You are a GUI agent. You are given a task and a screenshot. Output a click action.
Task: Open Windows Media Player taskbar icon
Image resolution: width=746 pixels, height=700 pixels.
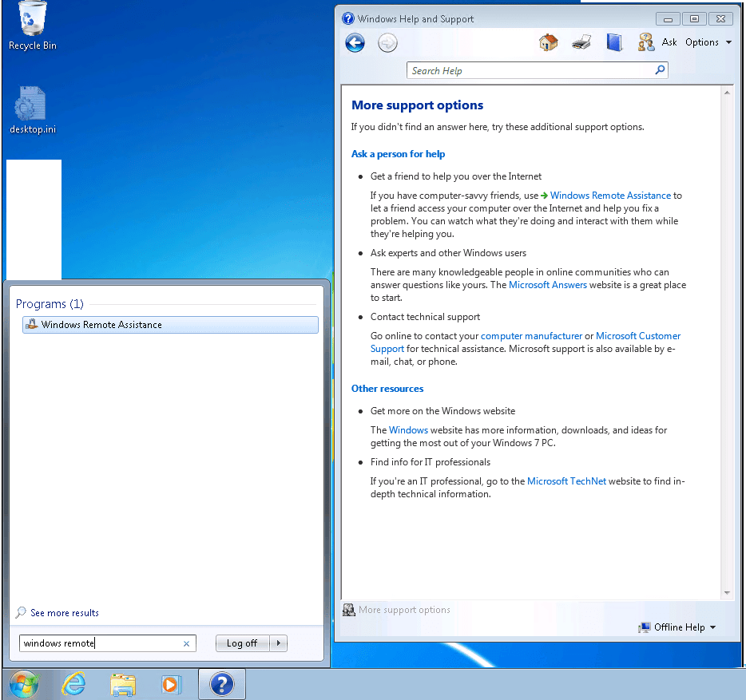[170, 685]
